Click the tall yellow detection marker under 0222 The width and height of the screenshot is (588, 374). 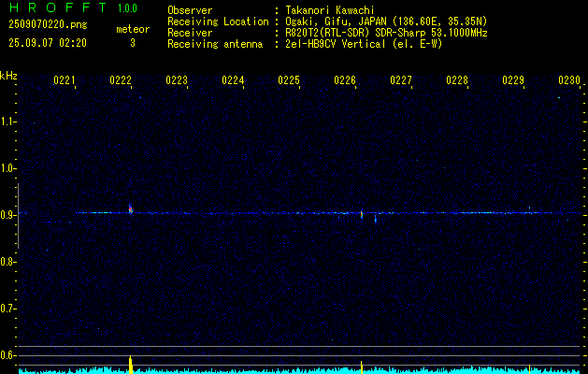131,365
